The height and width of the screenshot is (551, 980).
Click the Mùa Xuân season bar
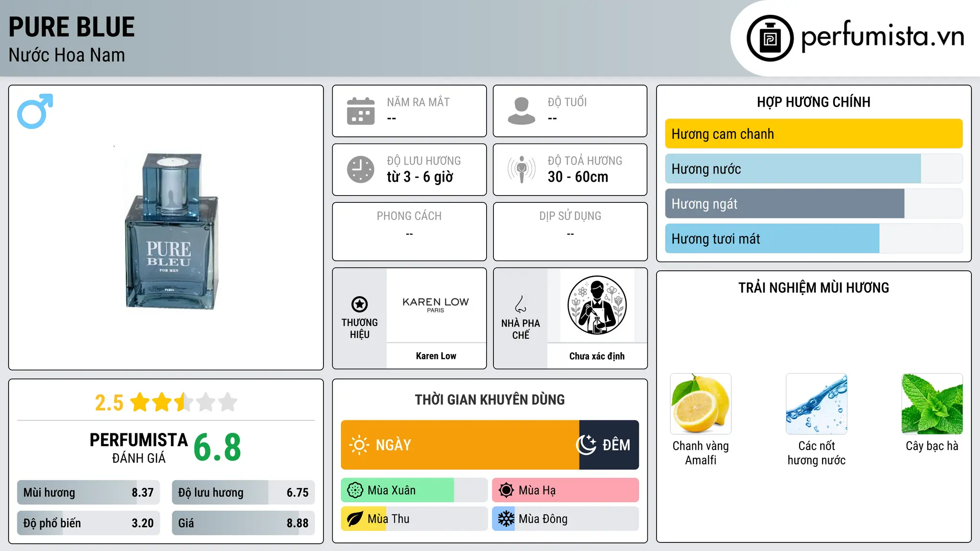pyautogui.click(x=414, y=490)
